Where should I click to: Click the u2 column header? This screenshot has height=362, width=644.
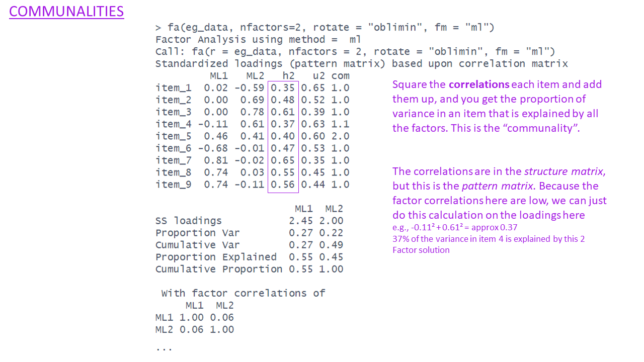click(x=318, y=76)
